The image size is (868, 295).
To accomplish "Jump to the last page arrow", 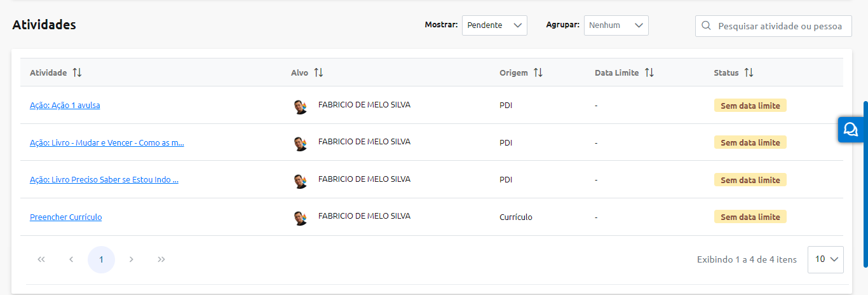I will click(161, 259).
